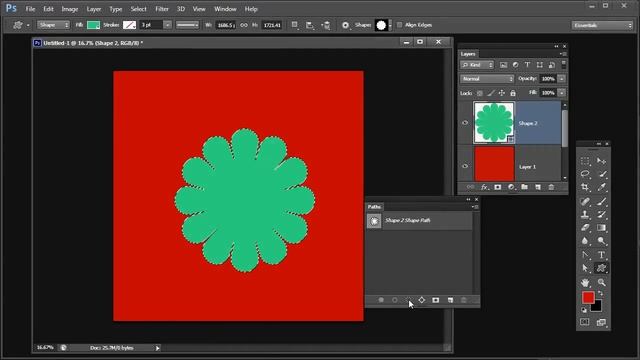Open layer Fill slider dropdown arrow
Image resolution: width=640 pixels, height=360 pixels.
[x=562, y=93]
